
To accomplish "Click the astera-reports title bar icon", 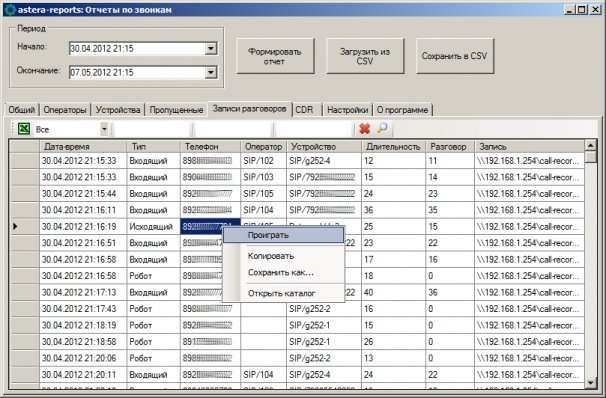I will pyautogui.click(x=10, y=10).
